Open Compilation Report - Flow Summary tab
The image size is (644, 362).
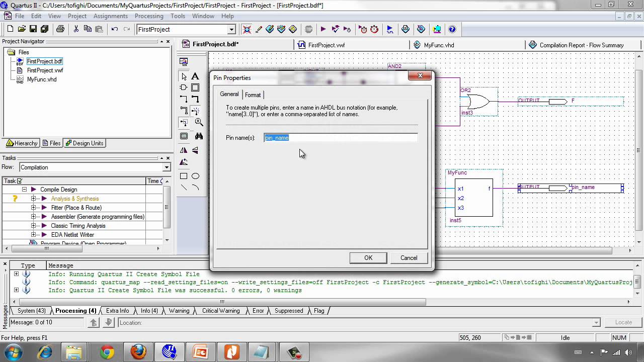[x=581, y=45]
